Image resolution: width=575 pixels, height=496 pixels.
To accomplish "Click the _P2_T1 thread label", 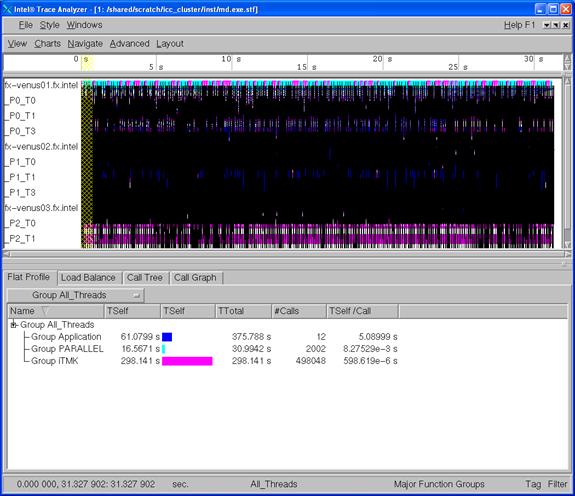I will click(x=21, y=239).
